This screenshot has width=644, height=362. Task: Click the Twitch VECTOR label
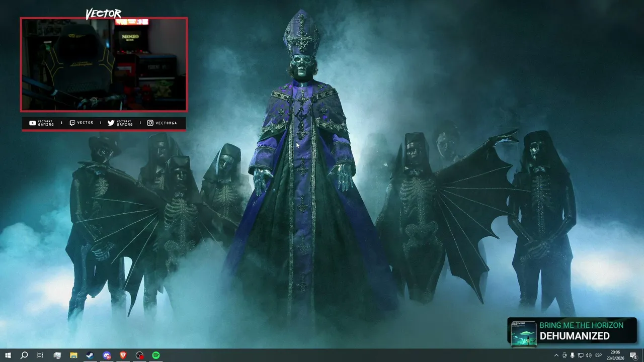coord(81,123)
